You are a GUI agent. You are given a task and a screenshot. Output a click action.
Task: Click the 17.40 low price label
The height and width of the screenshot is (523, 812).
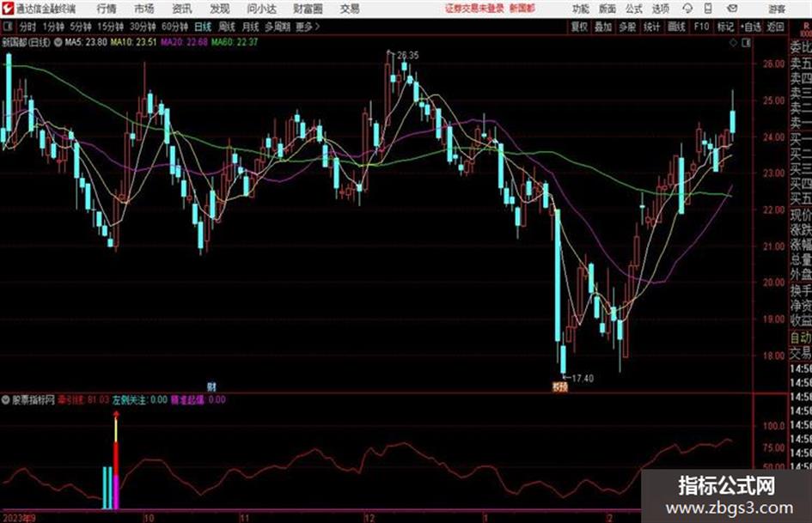pos(582,379)
